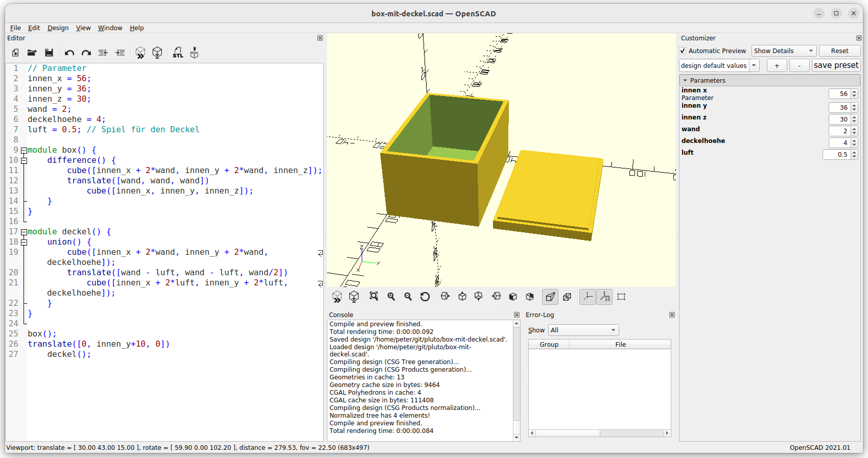This screenshot has width=868, height=458.
Task: Run Preview from the editor toolbar
Action: coord(140,53)
